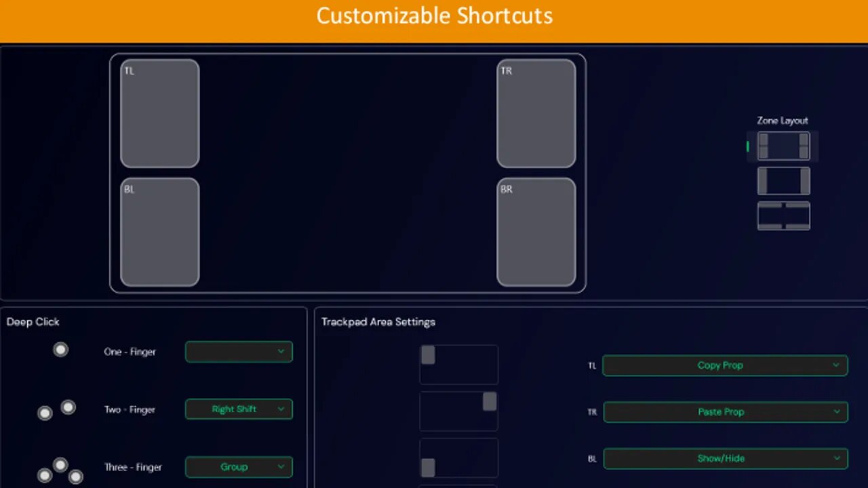This screenshot has height=488, width=868.
Task: Click the bottom-left zone preview thumbnail
Action: [459, 457]
